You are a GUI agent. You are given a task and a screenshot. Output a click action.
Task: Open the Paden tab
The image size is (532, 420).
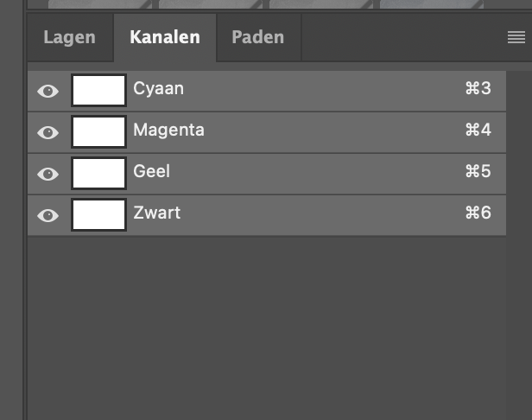(x=257, y=37)
